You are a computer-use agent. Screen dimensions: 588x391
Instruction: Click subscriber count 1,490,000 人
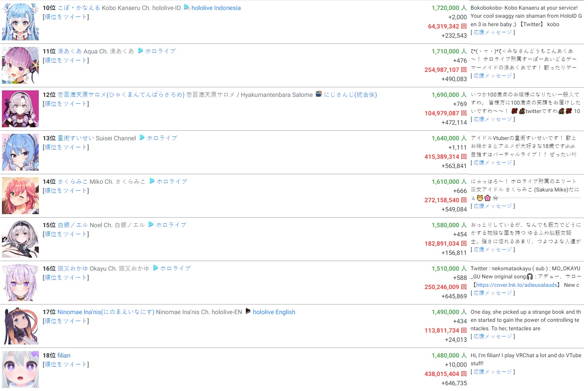coord(449,312)
